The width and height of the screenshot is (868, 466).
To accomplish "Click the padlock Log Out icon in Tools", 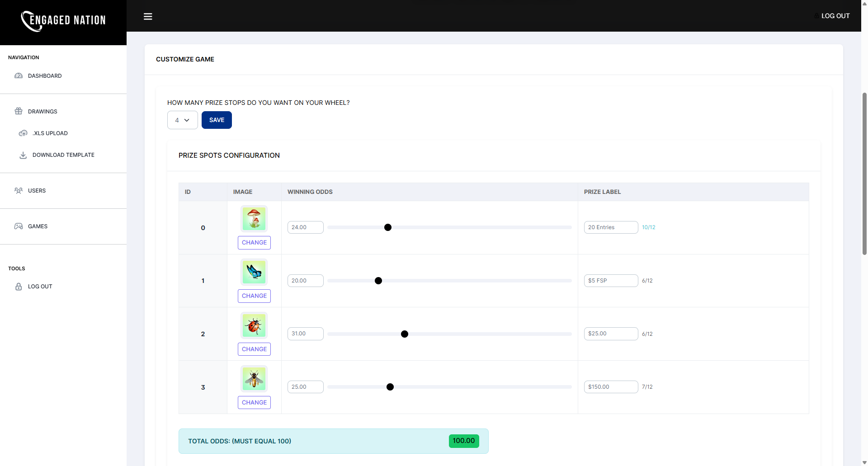I will (18, 286).
